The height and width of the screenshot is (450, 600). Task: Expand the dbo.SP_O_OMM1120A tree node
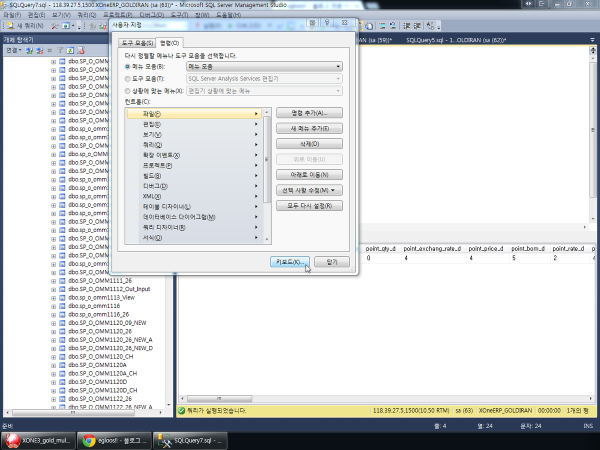coord(54,365)
